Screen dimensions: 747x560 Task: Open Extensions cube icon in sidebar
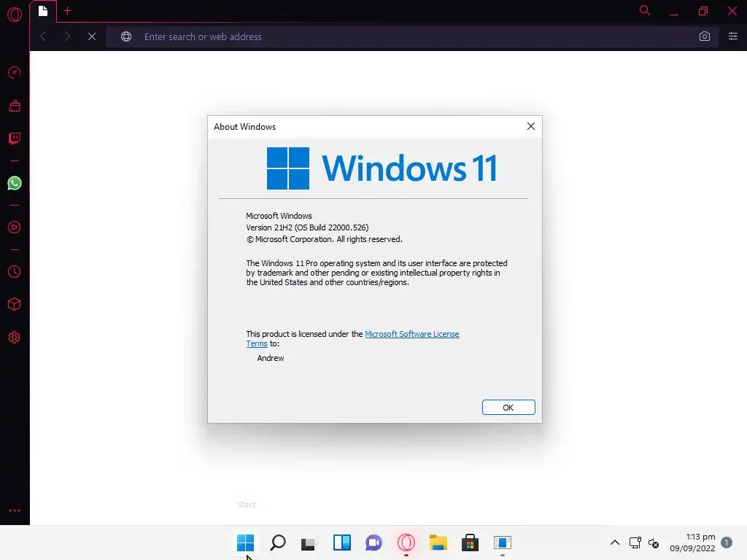click(x=15, y=304)
